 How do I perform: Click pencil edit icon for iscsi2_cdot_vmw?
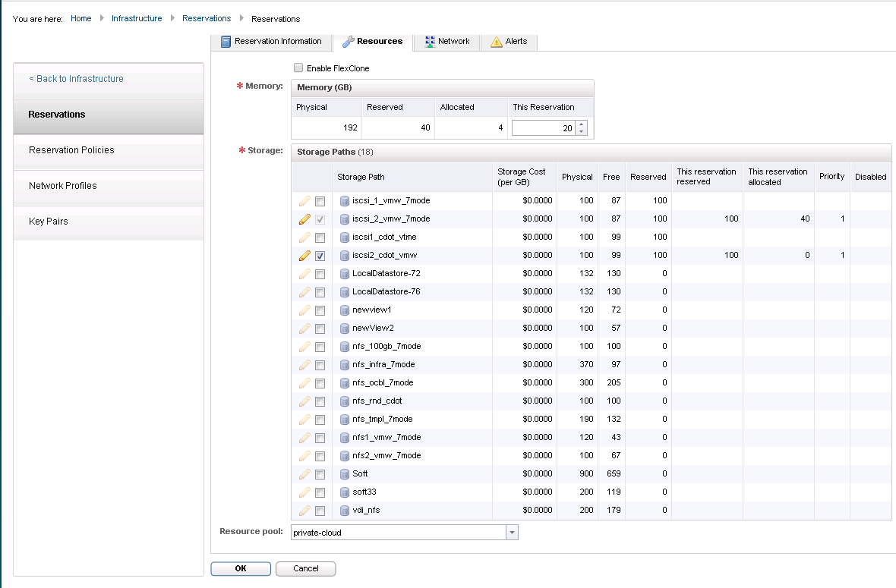tap(304, 255)
